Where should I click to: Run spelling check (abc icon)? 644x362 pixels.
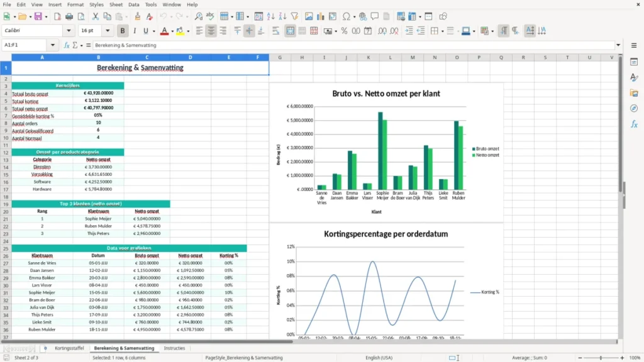(x=210, y=16)
